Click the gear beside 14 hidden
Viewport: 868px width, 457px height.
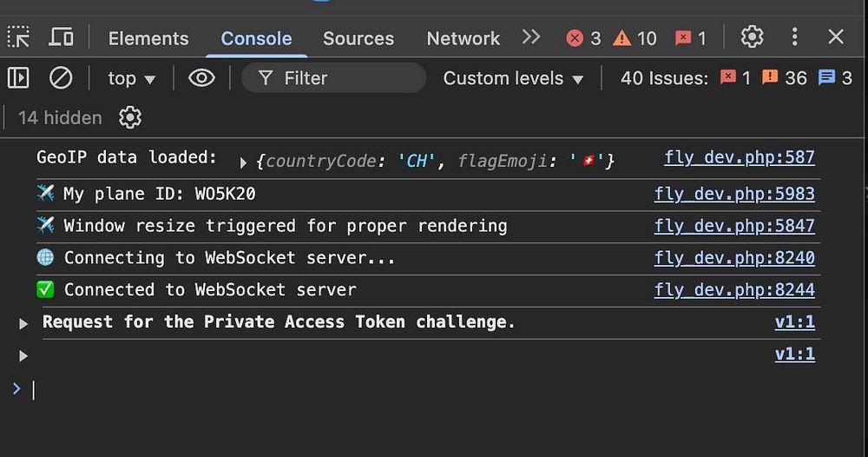tap(130, 117)
